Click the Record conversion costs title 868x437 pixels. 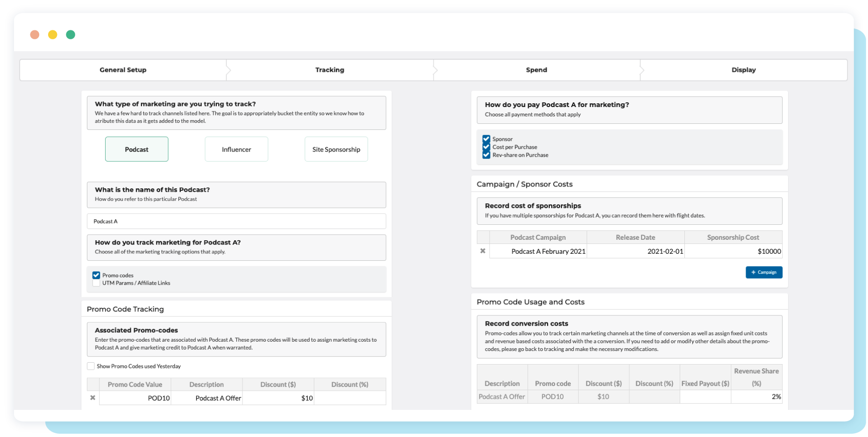pyautogui.click(x=526, y=323)
